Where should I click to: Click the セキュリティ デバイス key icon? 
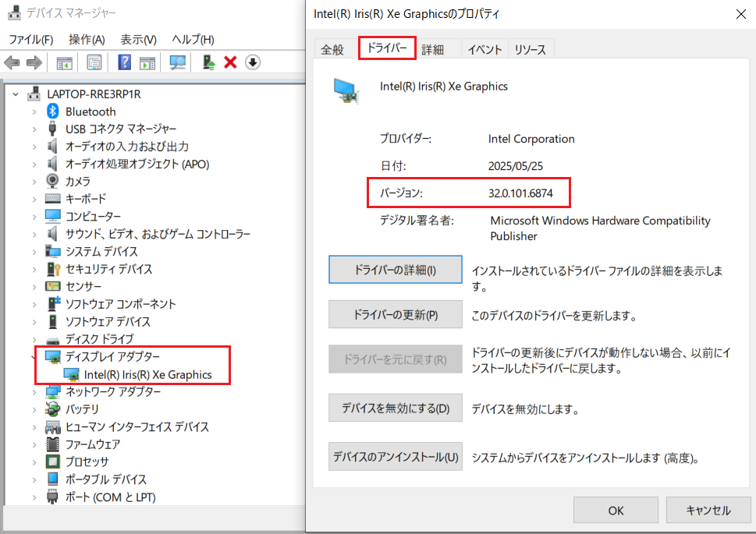click(x=53, y=269)
